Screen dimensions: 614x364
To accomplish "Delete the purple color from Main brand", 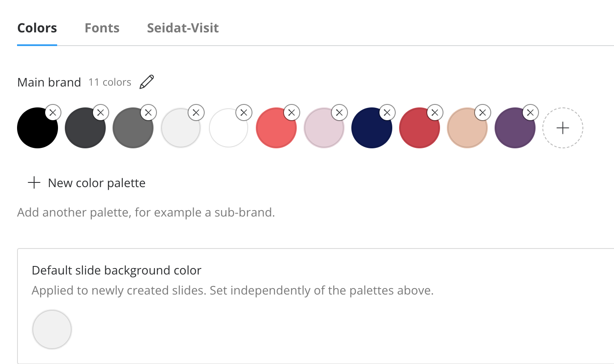I will [530, 113].
